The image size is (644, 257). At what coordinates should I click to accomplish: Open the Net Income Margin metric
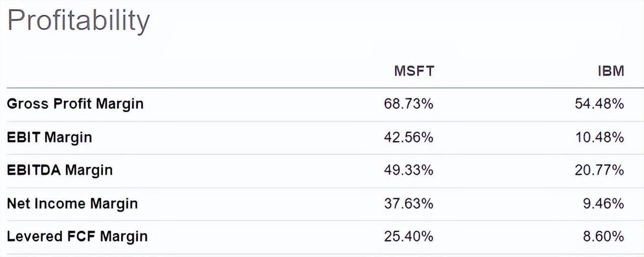click(72, 204)
